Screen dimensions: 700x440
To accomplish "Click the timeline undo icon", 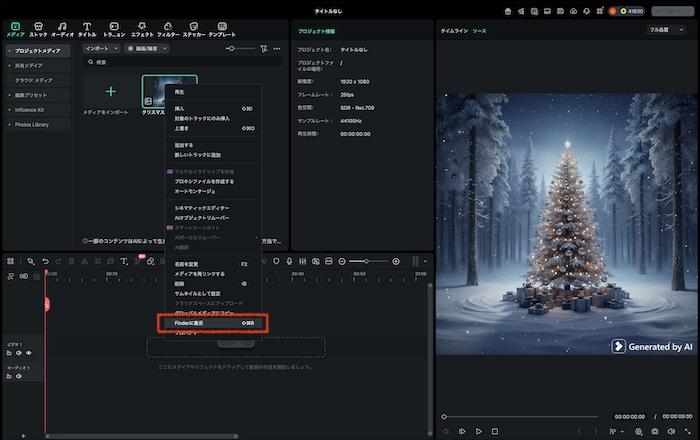I will (46, 261).
